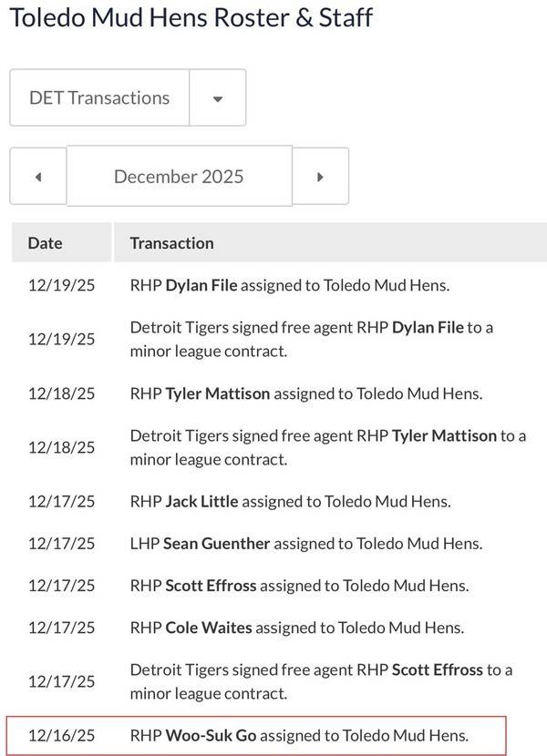Click the Date column header
The height and width of the screenshot is (756, 547).
pyautogui.click(x=46, y=243)
